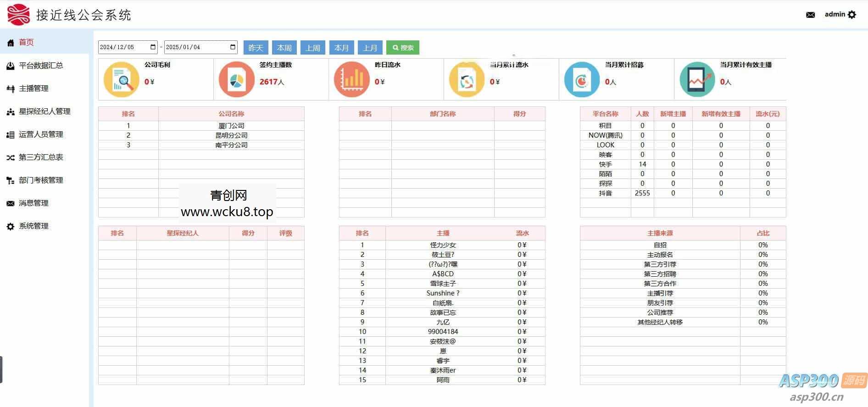Click the 当月累计流水 circular icon

(467, 80)
